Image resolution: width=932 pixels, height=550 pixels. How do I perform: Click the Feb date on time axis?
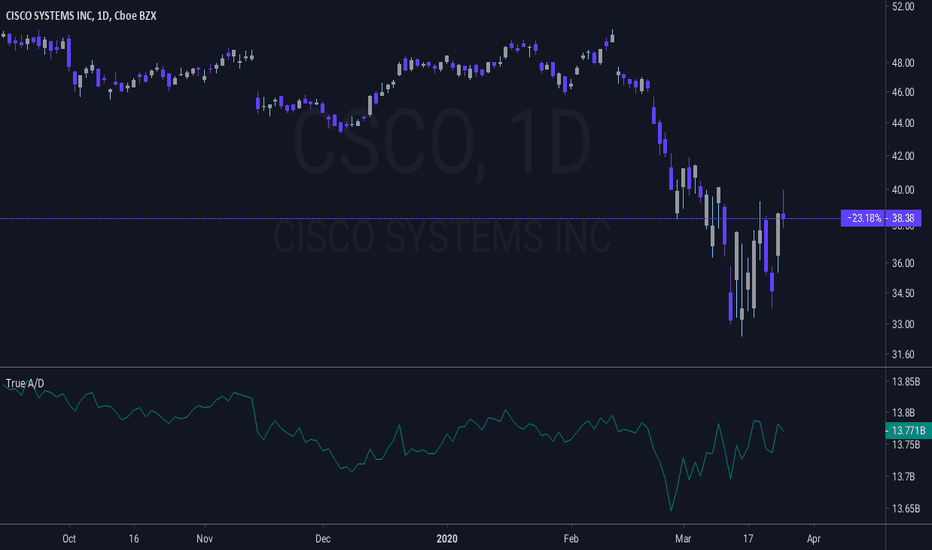(x=571, y=539)
